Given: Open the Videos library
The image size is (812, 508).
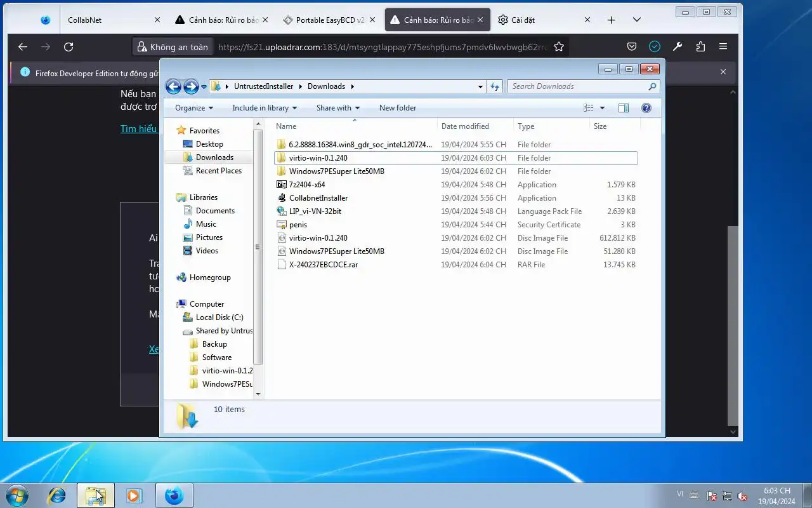Looking at the screenshot, I should (x=207, y=251).
